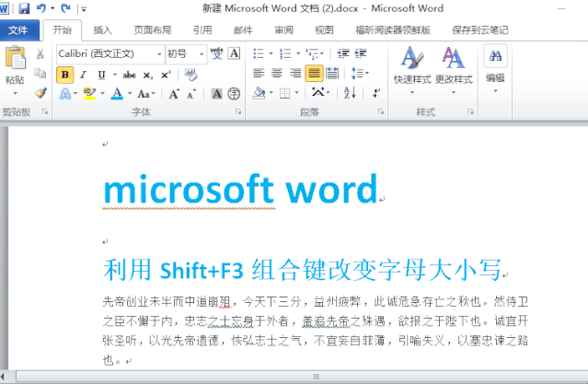Redo the last action
This screenshot has width=588, height=384.
tap(65, 8)
